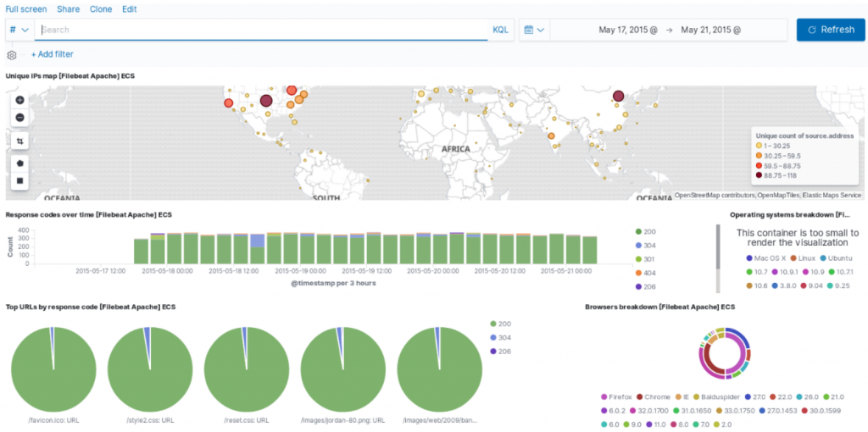
Task: Click the Add filter link
Action: coord(52,54)
